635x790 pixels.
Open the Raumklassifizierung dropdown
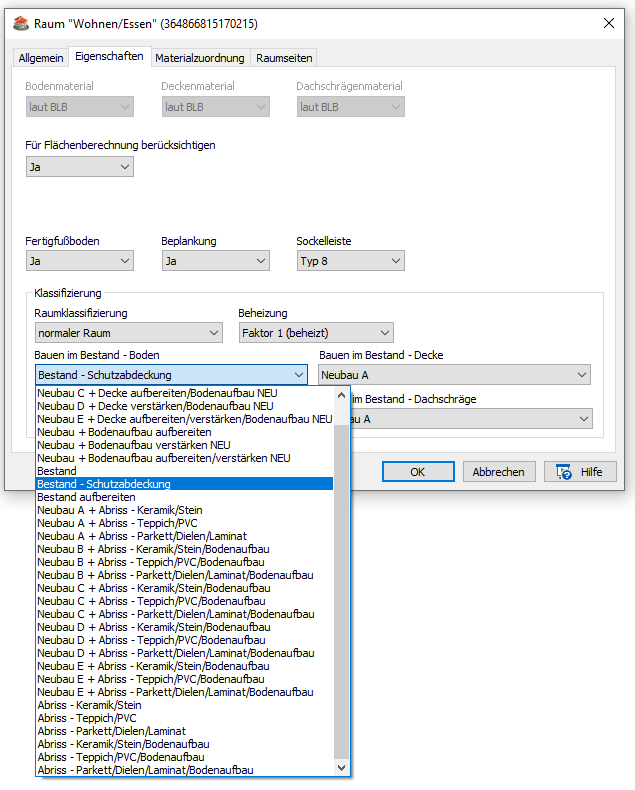[128, 333]
